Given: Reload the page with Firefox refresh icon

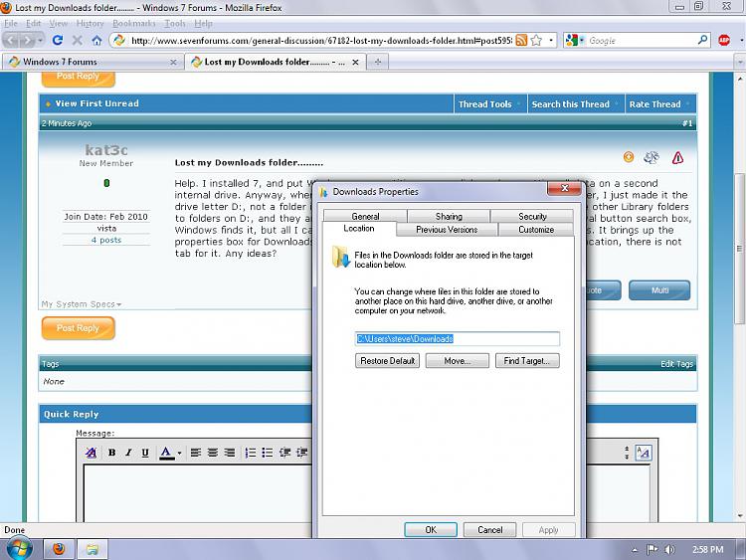Looking at the screenshot, I should click(x=58, y=41).
